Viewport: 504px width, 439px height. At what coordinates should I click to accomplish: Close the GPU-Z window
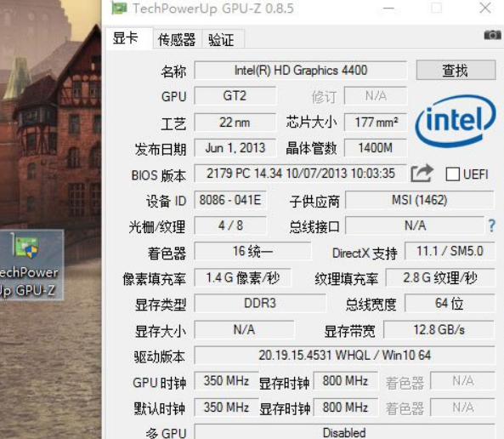pos(485,8)
